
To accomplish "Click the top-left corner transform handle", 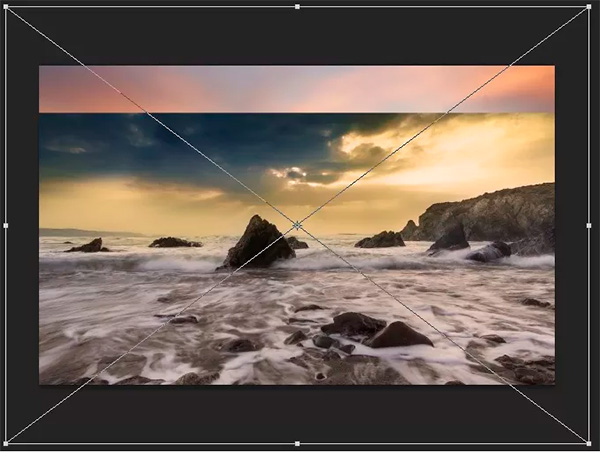I will click(x=7, y=8).
